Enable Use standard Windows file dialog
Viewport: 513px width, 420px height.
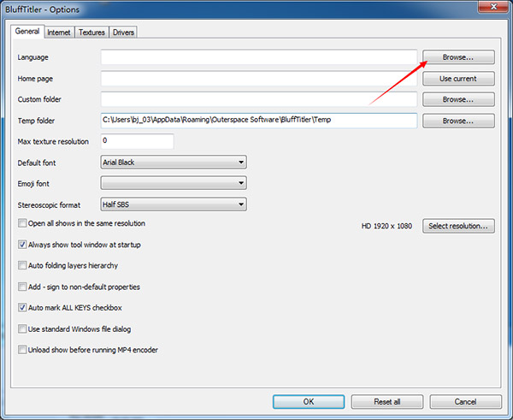click(22, 328)
